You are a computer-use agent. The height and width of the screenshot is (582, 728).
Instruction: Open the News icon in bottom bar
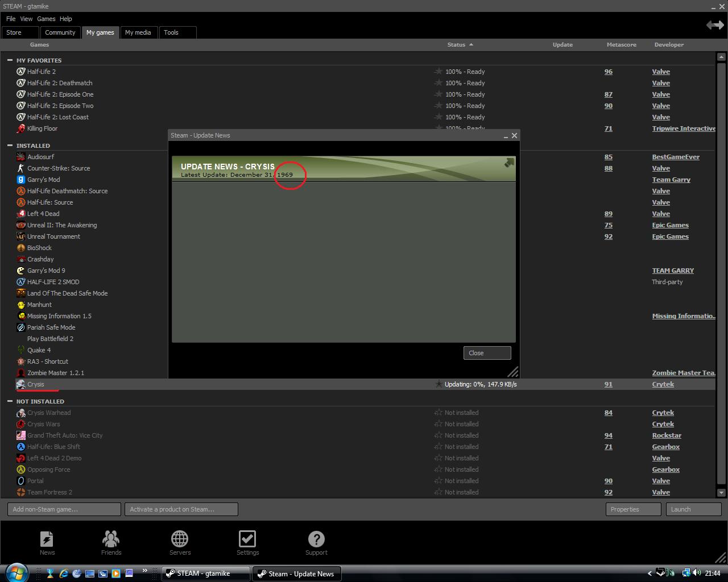coord(47,539)
